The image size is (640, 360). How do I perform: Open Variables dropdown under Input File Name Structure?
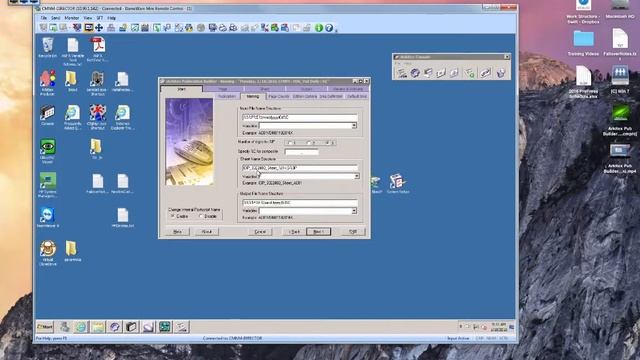coord(354,126)
